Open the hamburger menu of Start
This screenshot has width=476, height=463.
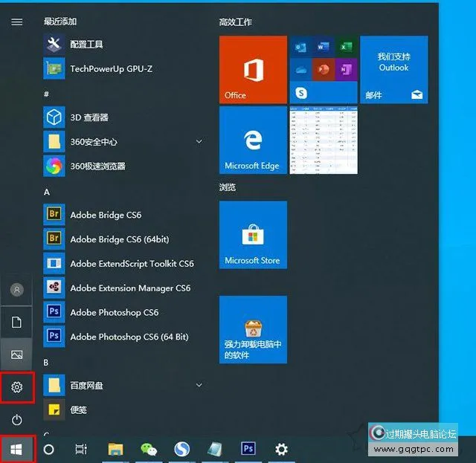(16, 22)
